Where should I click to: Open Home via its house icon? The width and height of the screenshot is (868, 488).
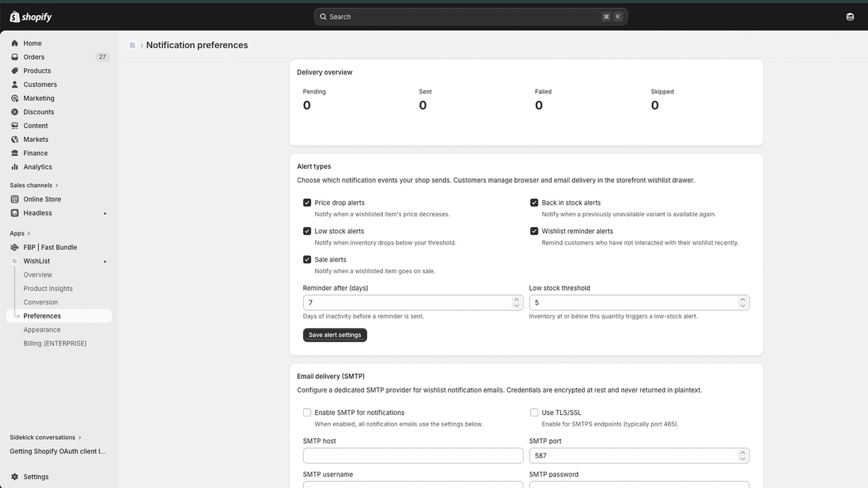15,43
